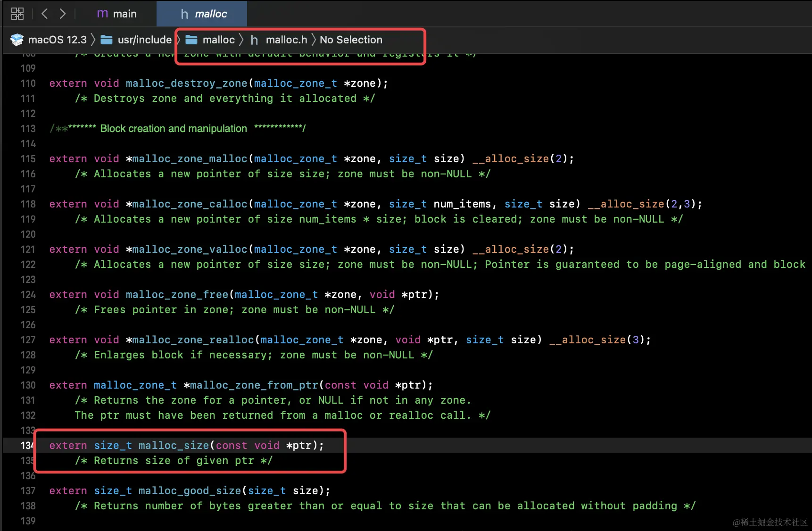812x531 pixels.
Task: Open malloc.h file jump bar menu
Action: pos(287,40)
